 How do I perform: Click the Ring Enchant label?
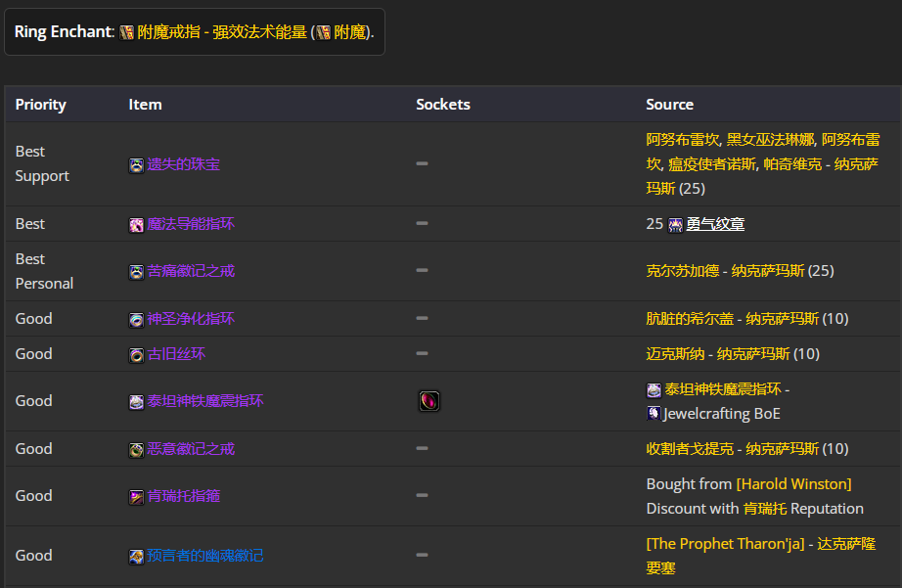point(65,32)
